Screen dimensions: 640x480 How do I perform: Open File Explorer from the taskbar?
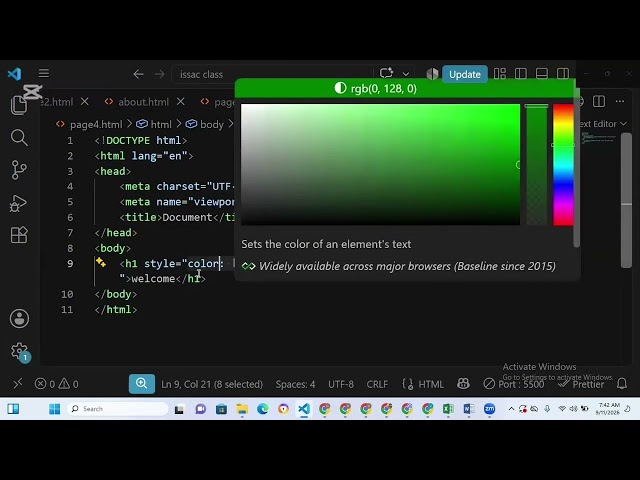242,409
